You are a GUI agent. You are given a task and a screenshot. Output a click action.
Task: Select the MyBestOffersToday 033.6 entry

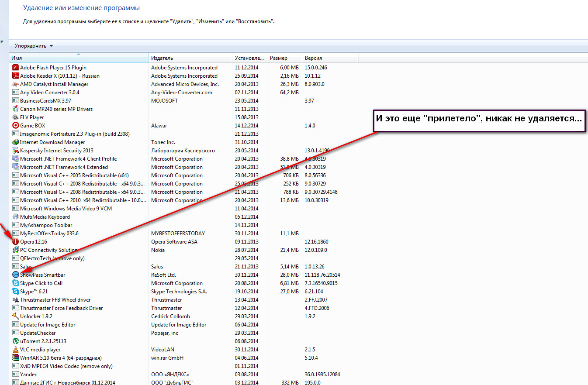(49, 234)
